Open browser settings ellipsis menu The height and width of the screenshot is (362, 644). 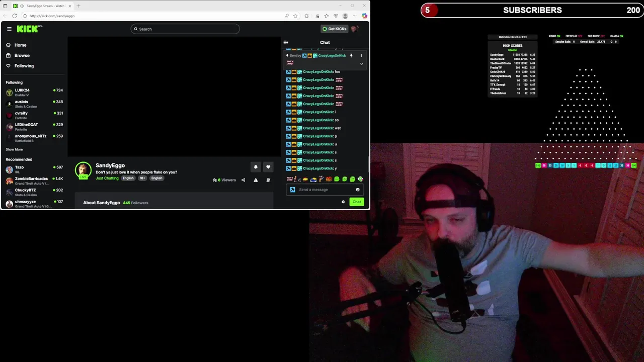[355, 16]
